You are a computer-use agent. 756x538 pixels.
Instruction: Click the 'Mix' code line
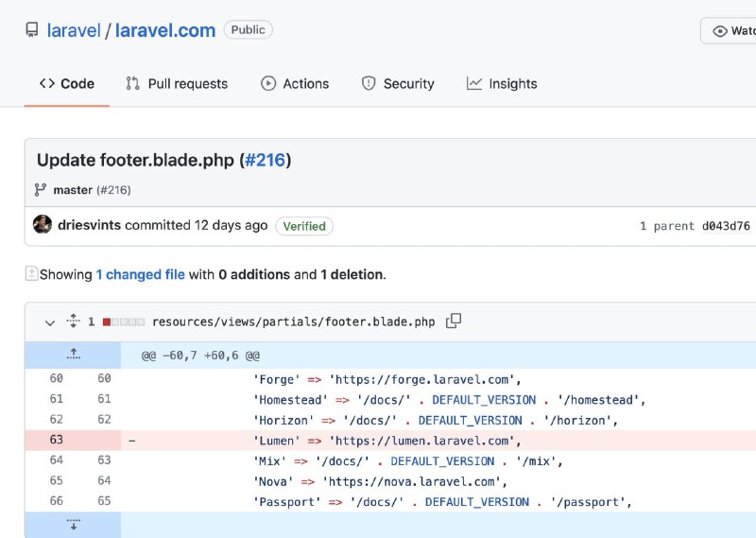(408, 461)
